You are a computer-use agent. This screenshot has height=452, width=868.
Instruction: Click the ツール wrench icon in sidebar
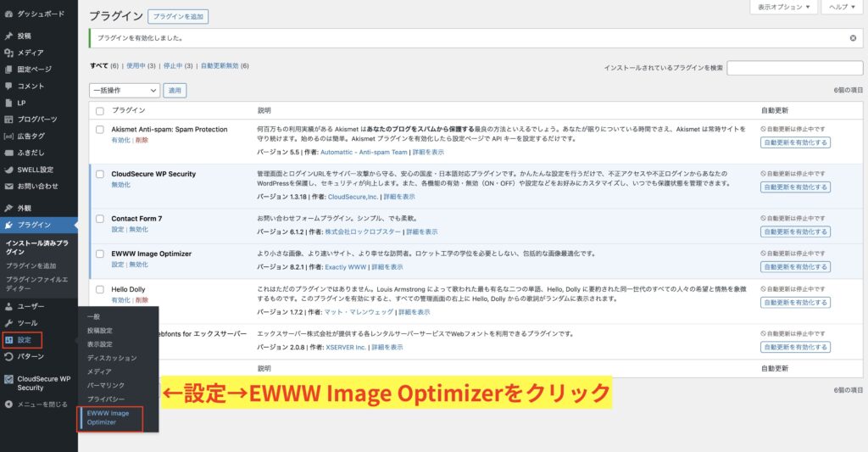tap(8, 323)
